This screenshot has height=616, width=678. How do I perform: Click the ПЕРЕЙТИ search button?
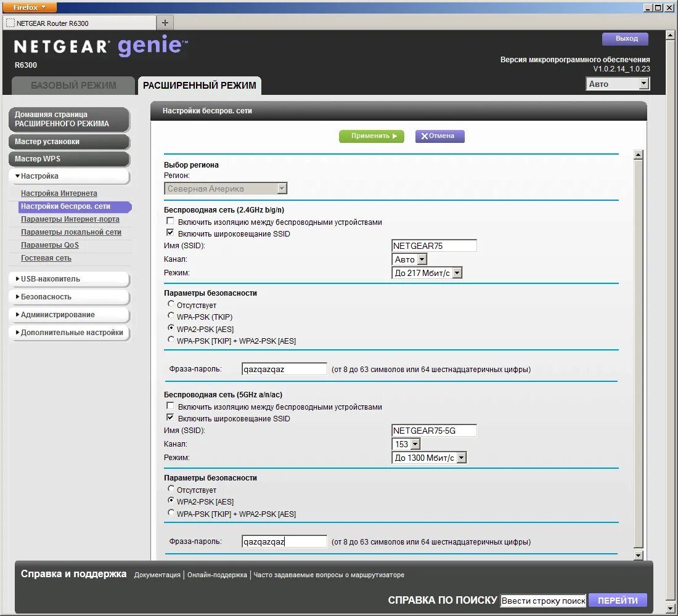pyautogui.click(x=618, y=601)
